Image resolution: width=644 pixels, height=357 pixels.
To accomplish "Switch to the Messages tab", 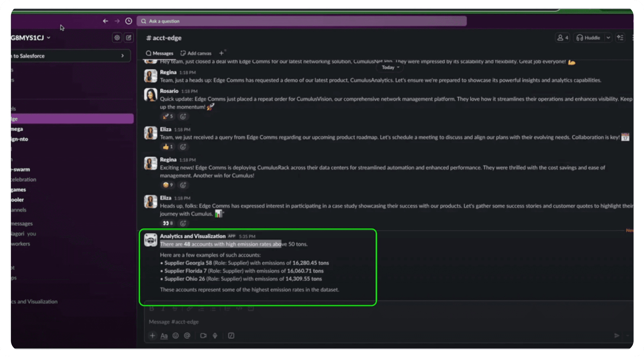I will coord(160,53).
